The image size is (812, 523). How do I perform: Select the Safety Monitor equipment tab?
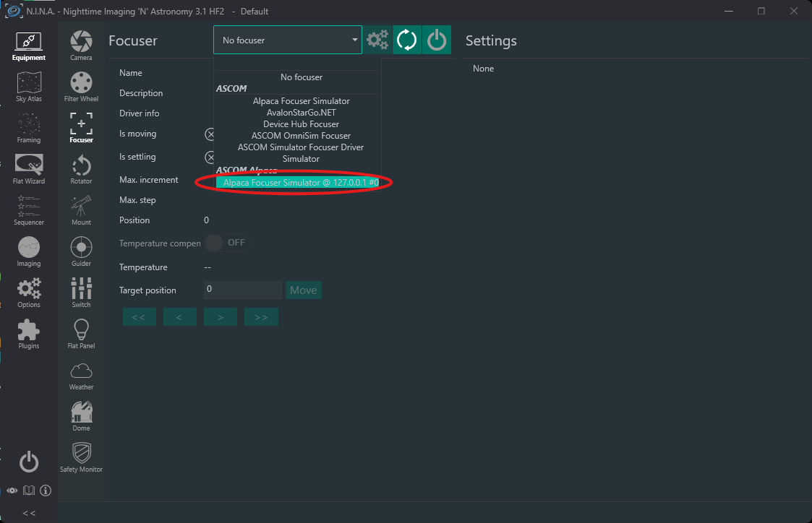(x=81, y=458)
